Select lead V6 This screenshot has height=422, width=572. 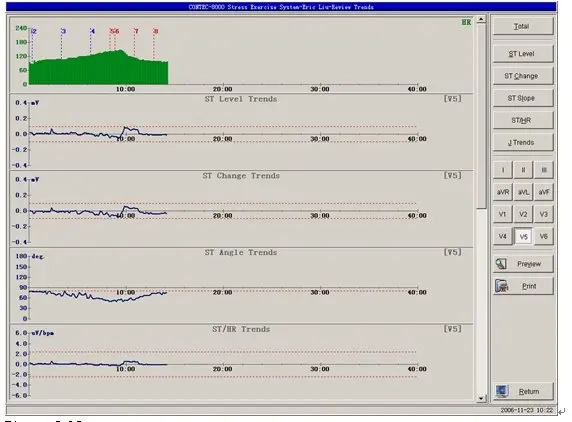(544, 236)
